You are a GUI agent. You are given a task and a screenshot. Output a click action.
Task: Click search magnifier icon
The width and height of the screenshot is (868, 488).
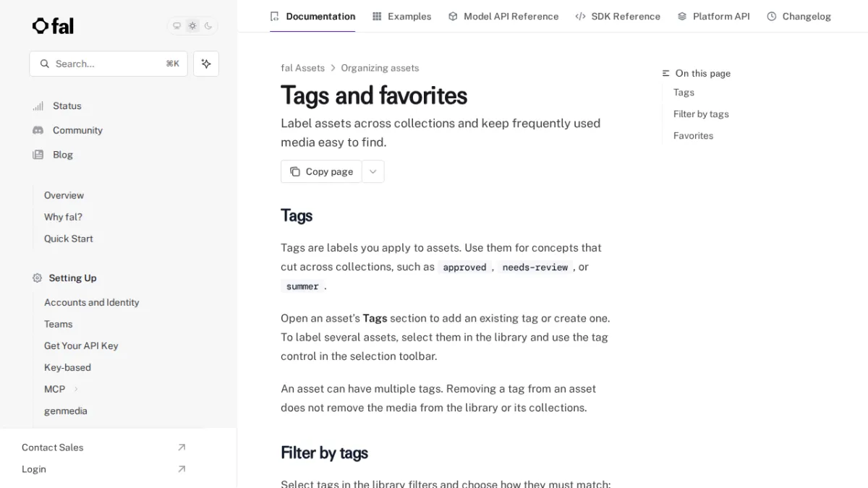point(45,64)
